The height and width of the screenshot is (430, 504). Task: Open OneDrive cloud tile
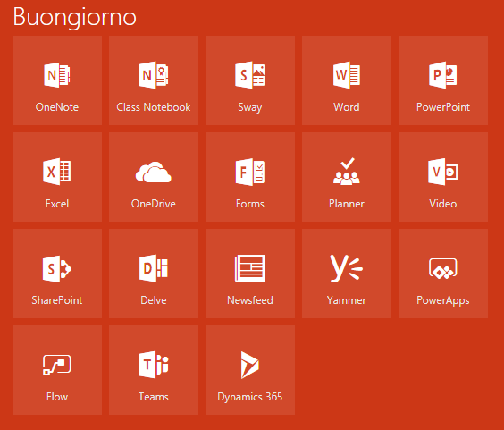point(154,177)
